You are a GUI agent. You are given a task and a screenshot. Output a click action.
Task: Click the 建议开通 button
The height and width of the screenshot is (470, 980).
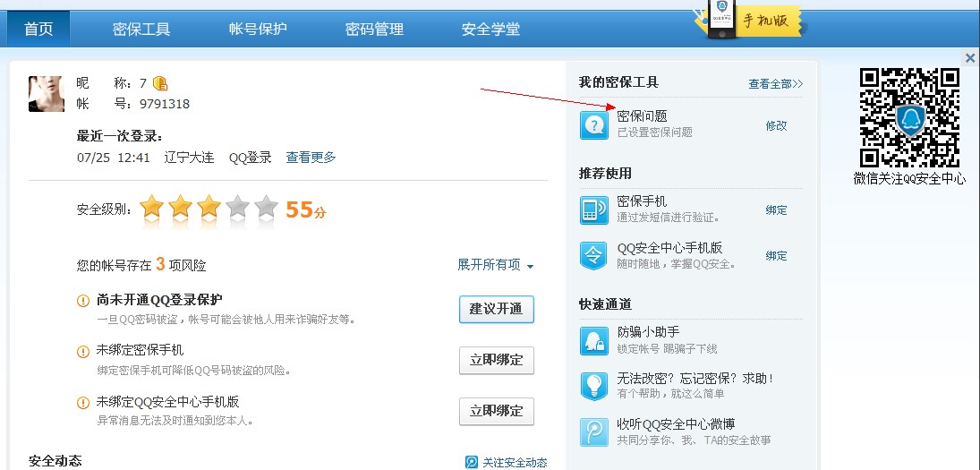496,310
